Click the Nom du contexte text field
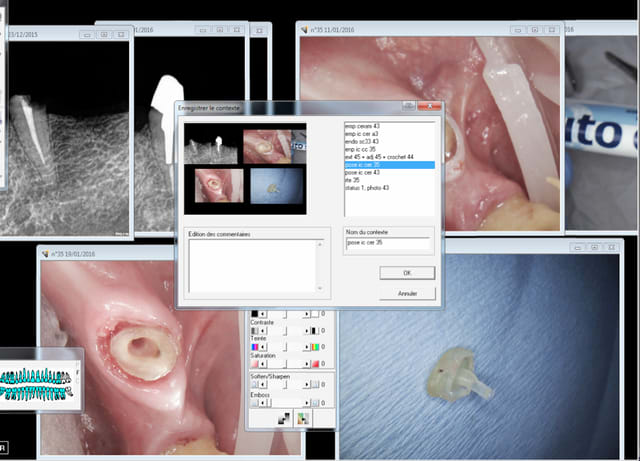 [x=387, y=243]
